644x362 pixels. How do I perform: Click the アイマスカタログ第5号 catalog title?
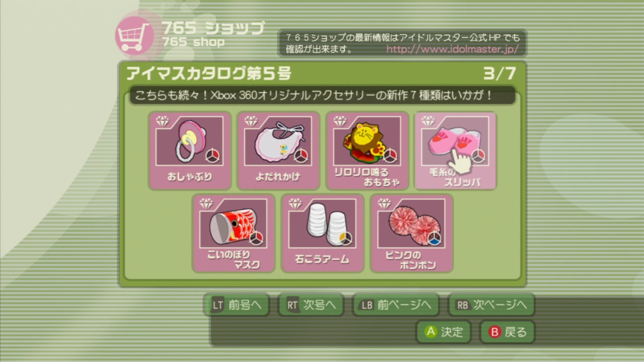coord(209,74)
